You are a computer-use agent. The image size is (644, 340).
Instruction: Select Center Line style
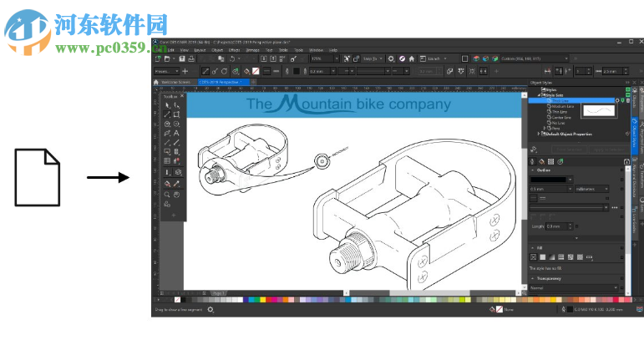[561, 118]
